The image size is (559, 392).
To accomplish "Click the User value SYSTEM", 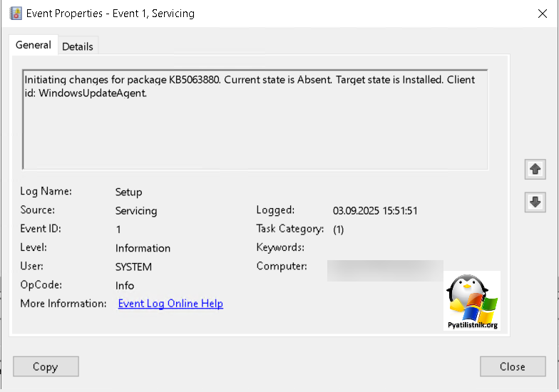I will coord(133,267).
